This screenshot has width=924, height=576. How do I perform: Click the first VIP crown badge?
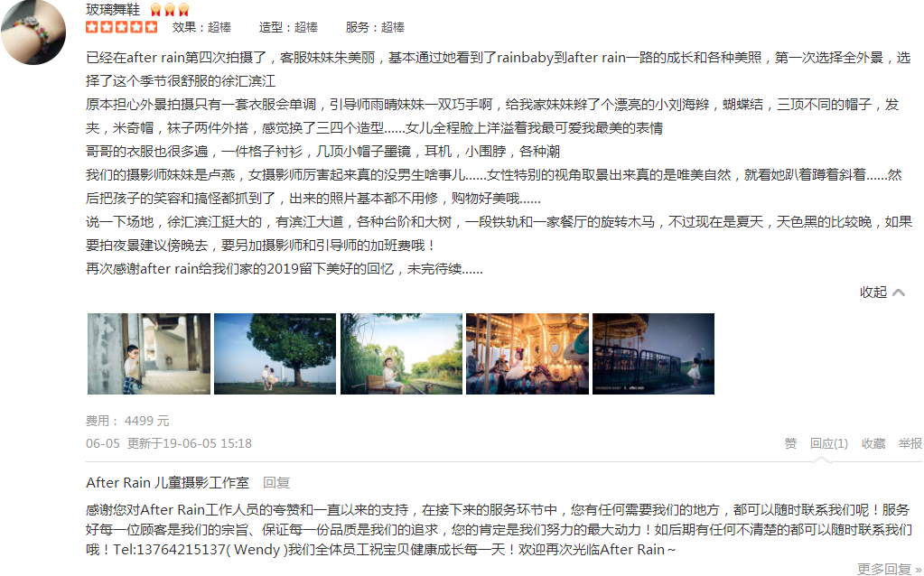click(x=155, y=9)
